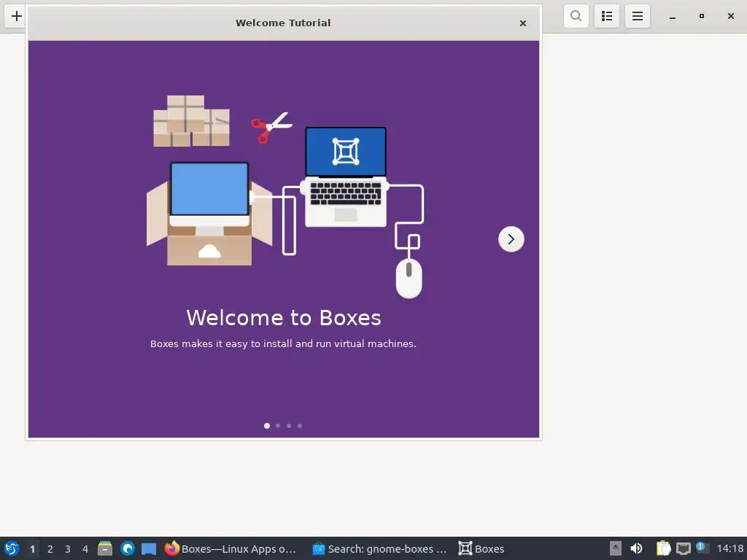The image size is (747, 560).
Task: Jump to the third tutorial page dot
Action: point(289,426)
